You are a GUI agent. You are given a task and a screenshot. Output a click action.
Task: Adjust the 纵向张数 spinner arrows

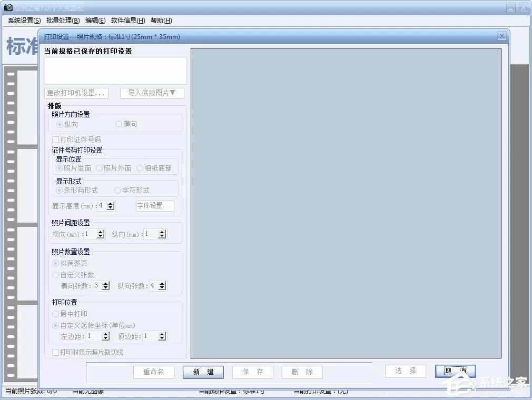tap(162, 286)
